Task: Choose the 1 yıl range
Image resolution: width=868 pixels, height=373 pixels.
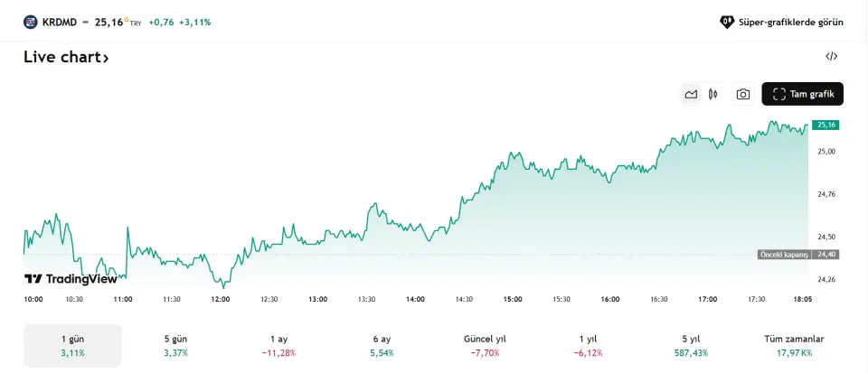Action: click(588, 345)
